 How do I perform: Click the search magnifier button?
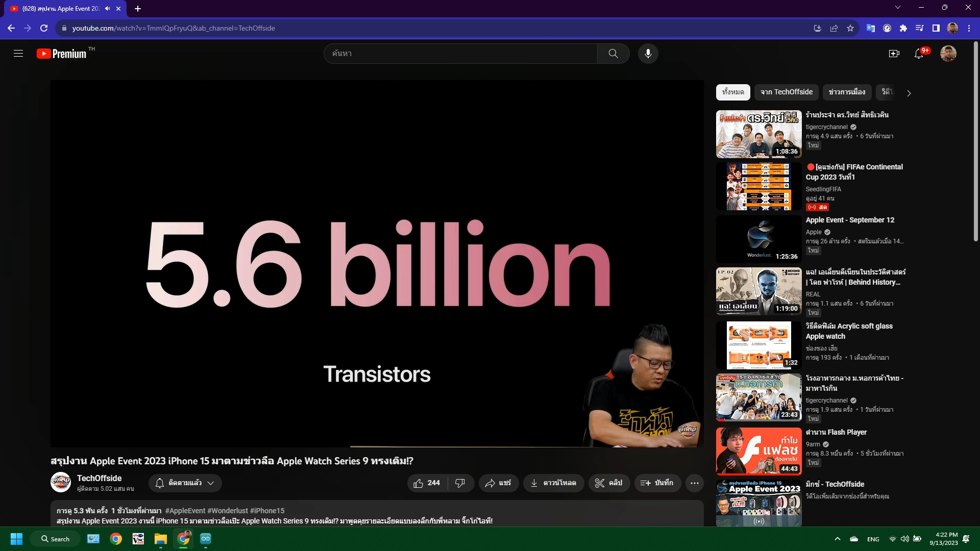pos(613,54)
